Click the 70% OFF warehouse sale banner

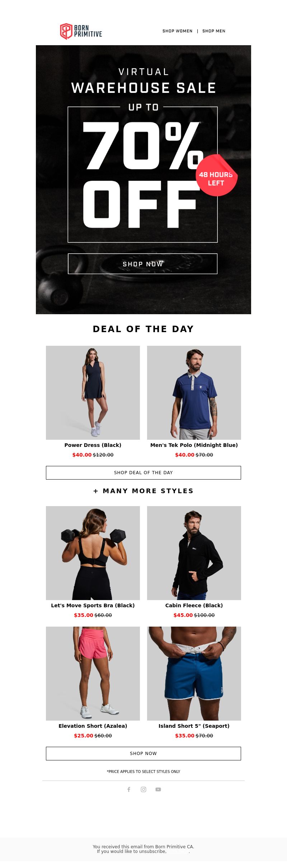pyautogui.click(x=143, y=179)
